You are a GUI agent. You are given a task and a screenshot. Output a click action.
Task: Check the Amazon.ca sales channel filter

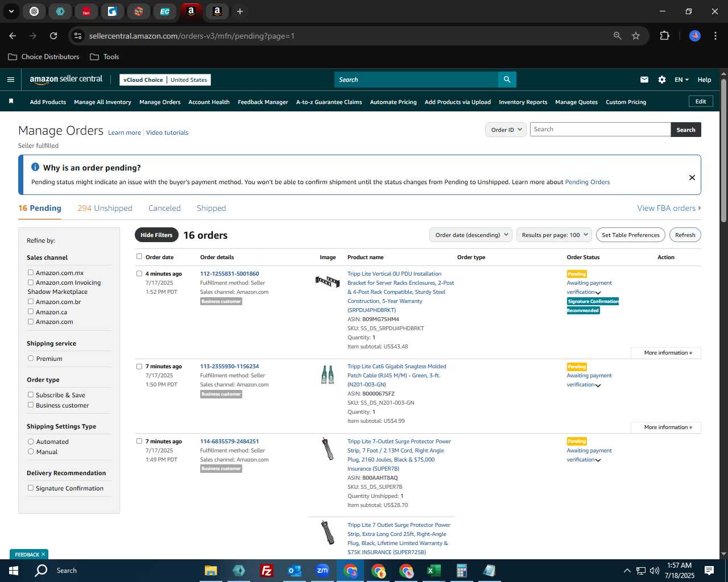[31, 311]
